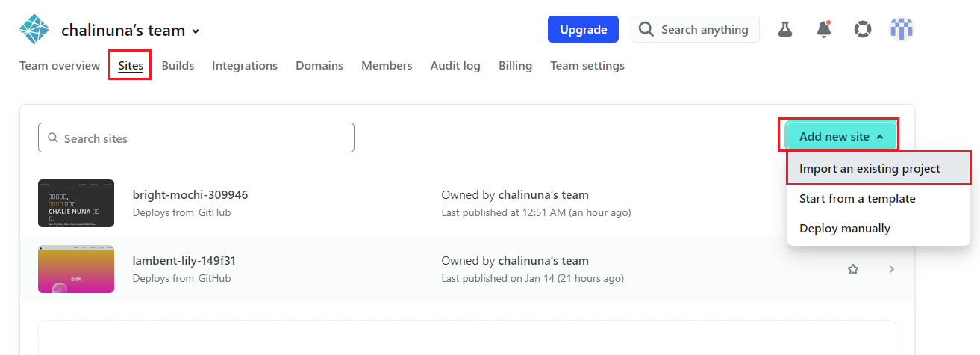Click the Search anything magnifier icon
The width and height of the screenshot is (980, 355).
pos(647,29)
